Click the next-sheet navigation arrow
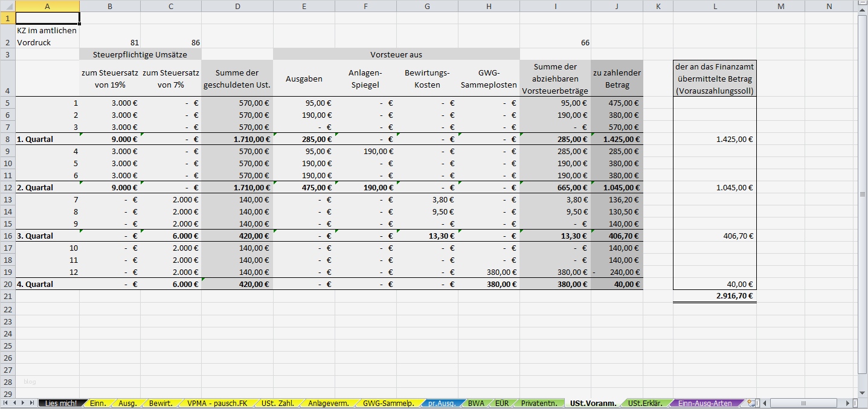868x409 pixels. coord(24,403)
